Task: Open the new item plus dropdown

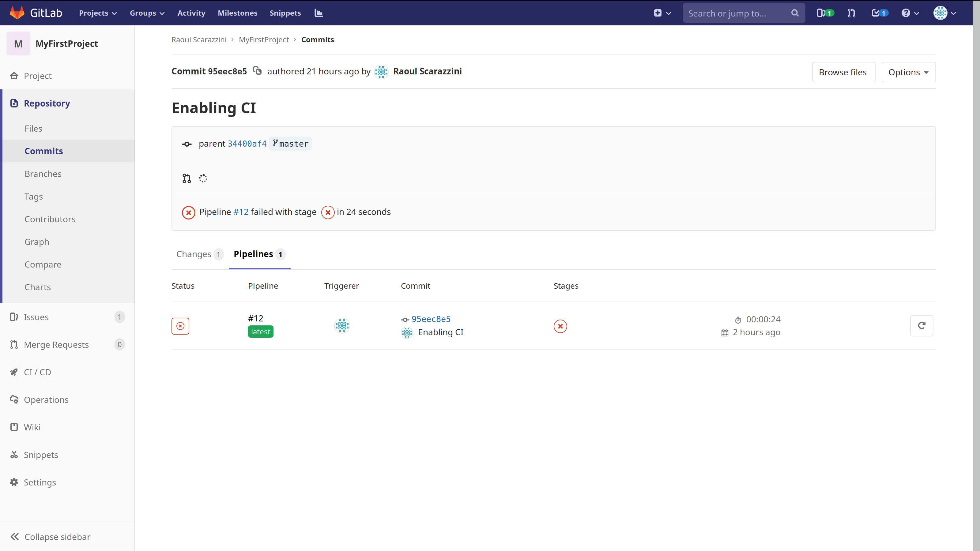Action: (x=662, y=13)
